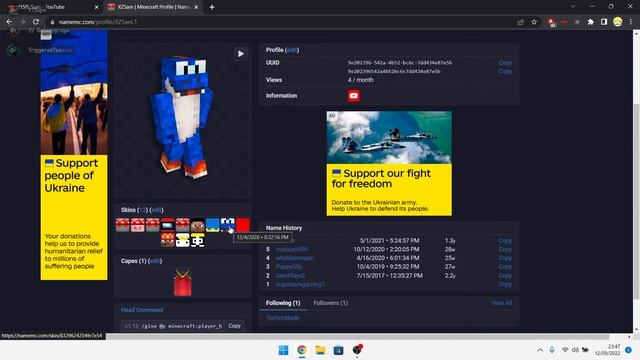640x360 pixels.
Task: Copy the name dated 10/12/2020
Action: (x=505, y=249)
